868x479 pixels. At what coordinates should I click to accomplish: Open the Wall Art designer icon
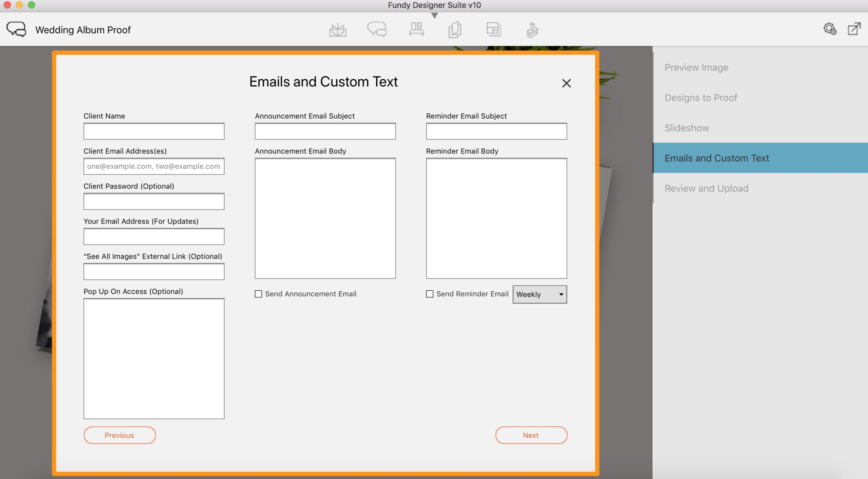(416, 29)
